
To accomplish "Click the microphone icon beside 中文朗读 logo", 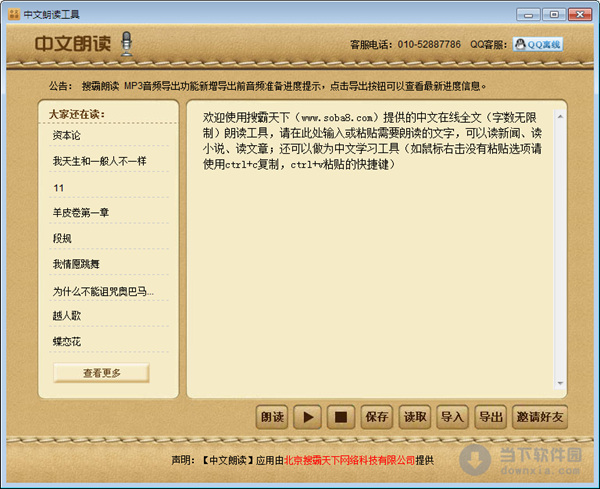I will tap(127, 44).
